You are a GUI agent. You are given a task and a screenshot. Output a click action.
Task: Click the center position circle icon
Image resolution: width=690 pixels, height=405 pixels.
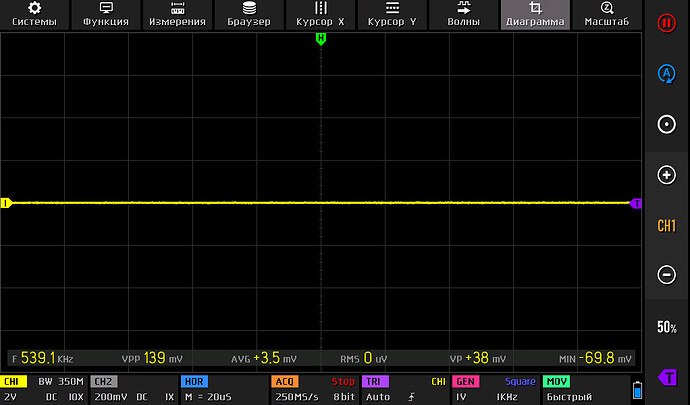pyautogui.click(x=666, y=124)
